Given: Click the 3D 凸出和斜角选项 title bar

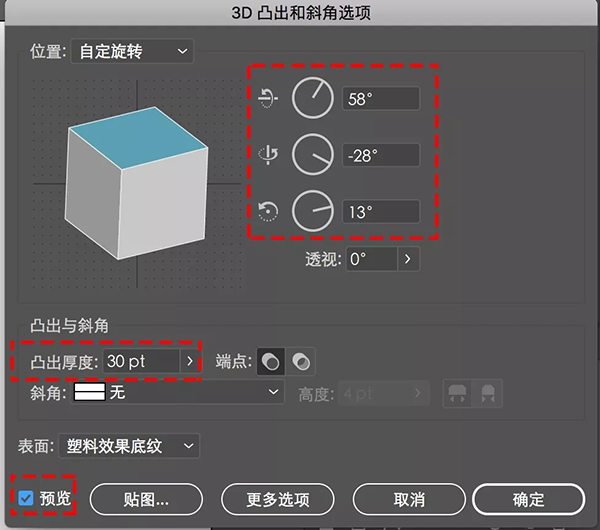Looking at the screenshot, I should (x=301, y=13).
